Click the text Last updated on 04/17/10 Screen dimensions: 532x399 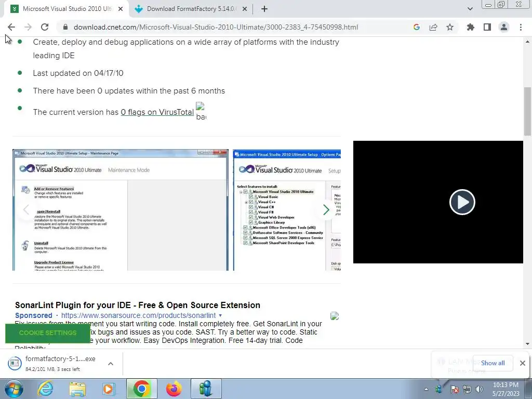[x=78, y=73]
